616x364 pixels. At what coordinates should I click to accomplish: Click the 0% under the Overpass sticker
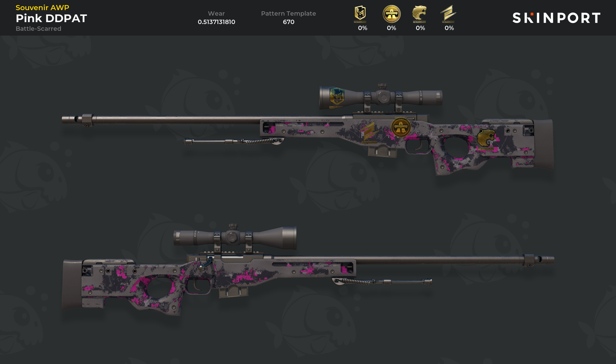click(x=391, y=28)
